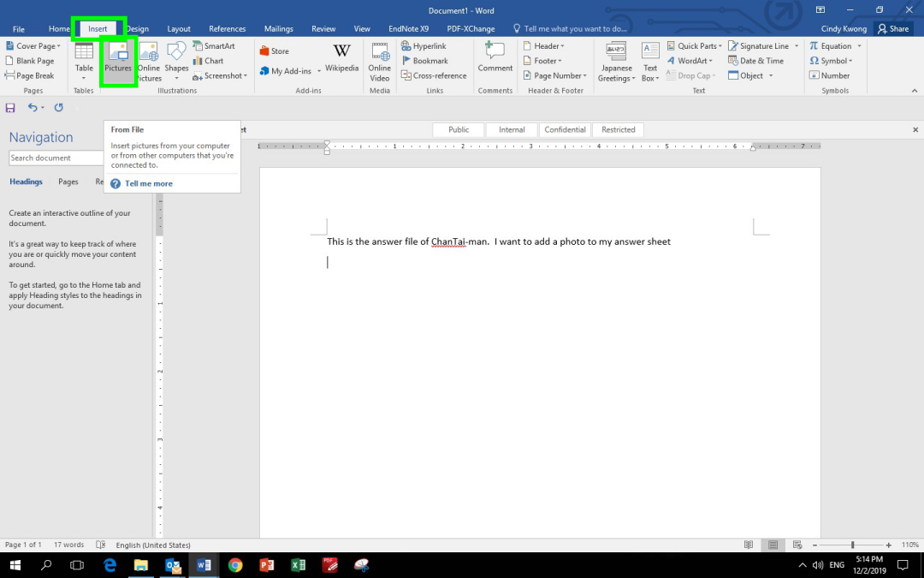Expand the Symbol dropdown
This screenshot has width=924, height=578.
850,61
